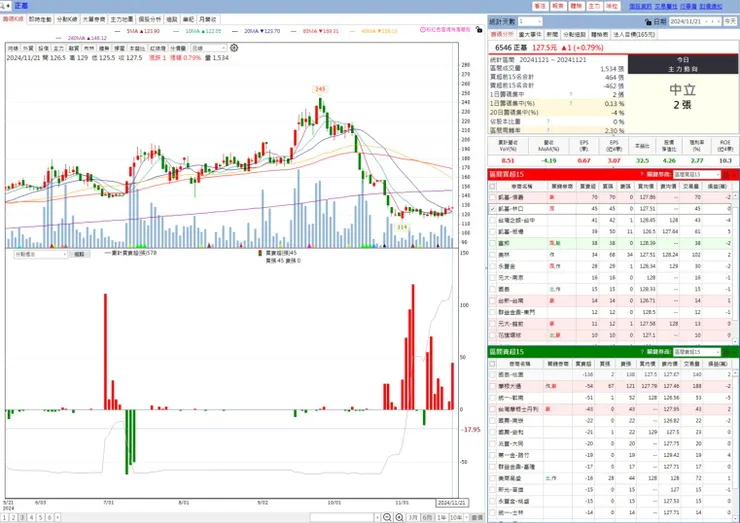The height and width of the screenshot is (523, 740).
Task: Click the help question mark in green 區間賣超15 header
Action: tap(642, 352)
